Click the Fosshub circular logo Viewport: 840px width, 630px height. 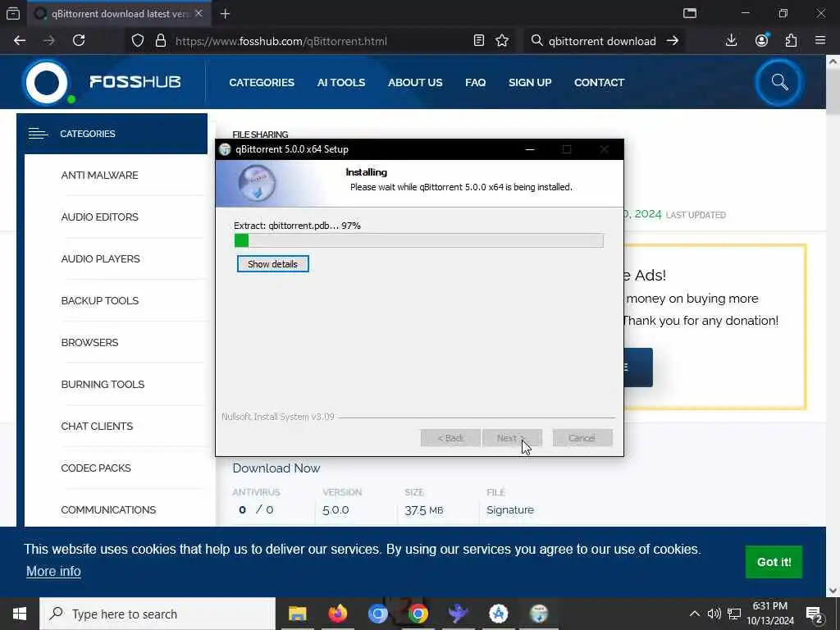(47, 83)
